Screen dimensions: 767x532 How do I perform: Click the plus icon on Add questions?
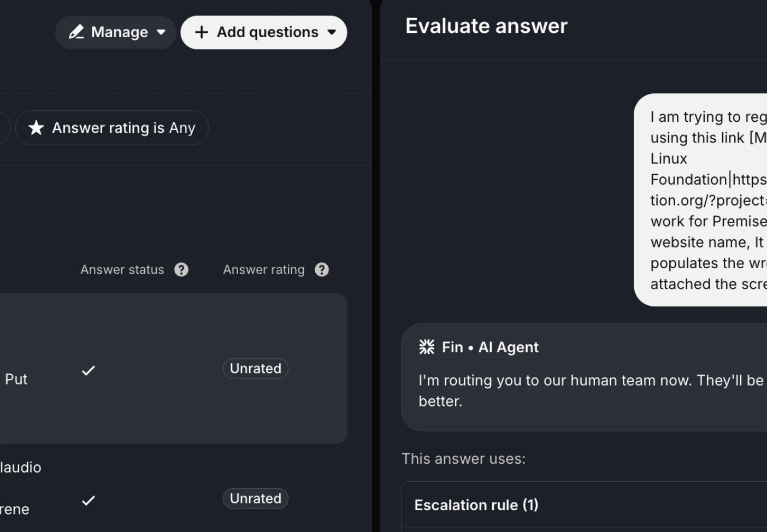pos(201,32)
